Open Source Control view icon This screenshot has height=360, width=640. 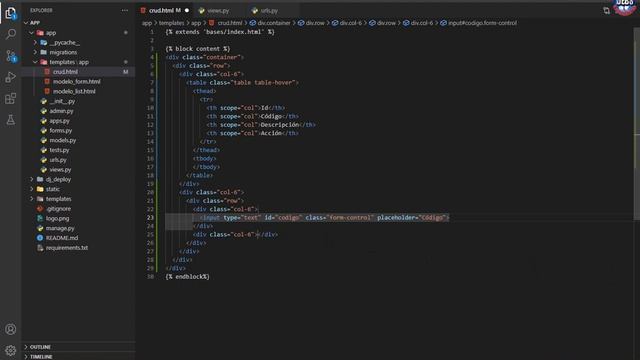11,56
